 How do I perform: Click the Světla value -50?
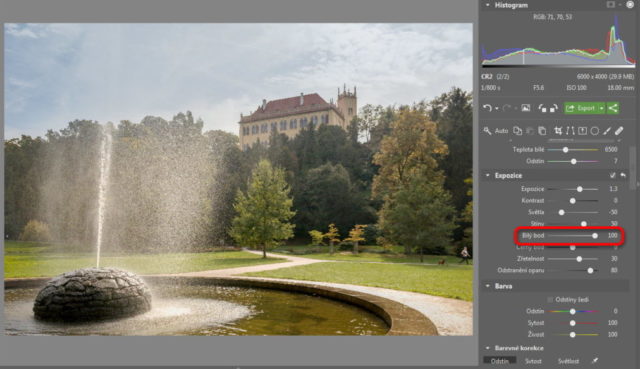tap(613, 212)
